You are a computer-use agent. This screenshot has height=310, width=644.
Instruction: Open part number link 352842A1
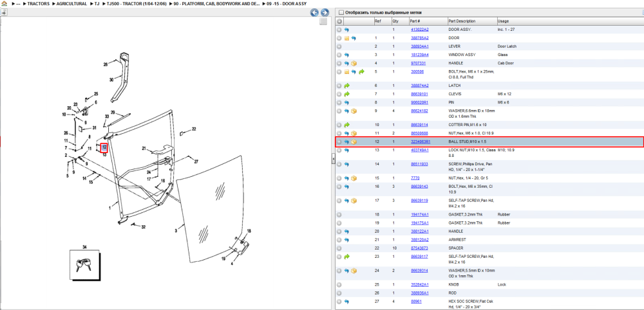click(420, 284)
